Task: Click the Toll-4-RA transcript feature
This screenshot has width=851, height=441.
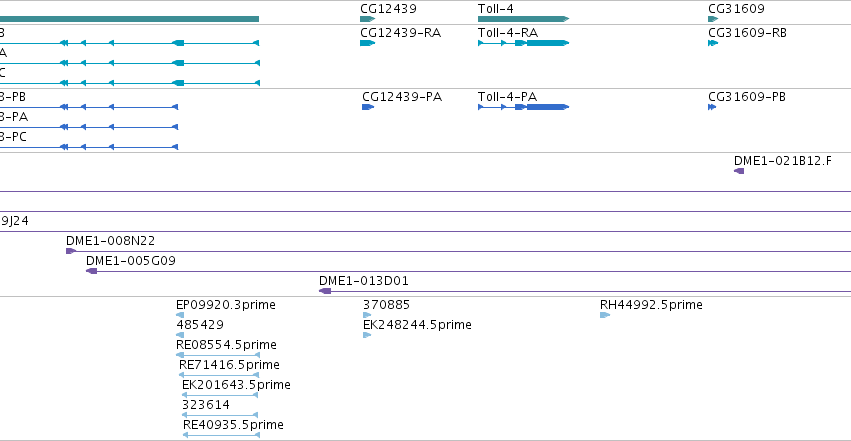Action: click(523, 43)
